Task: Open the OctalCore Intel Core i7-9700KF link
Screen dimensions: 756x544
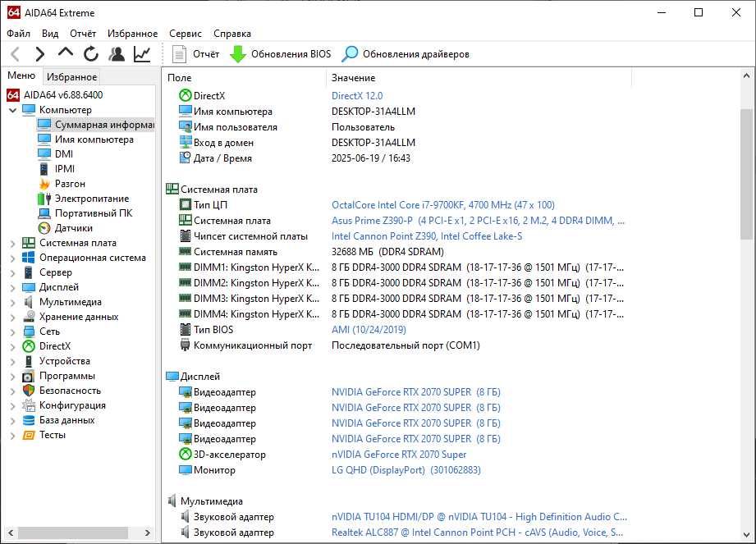Action: coord(442,205)
